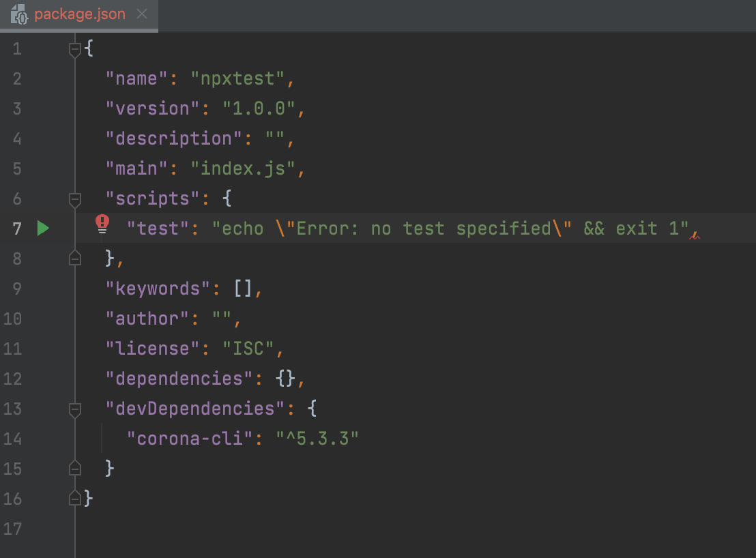Click the fold marker next to line 15
This screenshot has height=558, width=756.
click(75, 468)
